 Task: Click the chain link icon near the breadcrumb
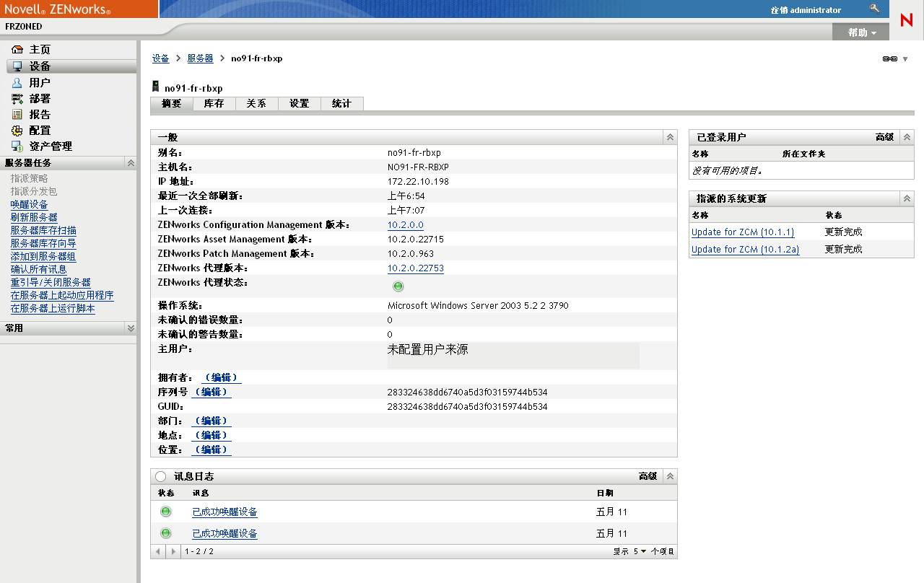point(890,59)
